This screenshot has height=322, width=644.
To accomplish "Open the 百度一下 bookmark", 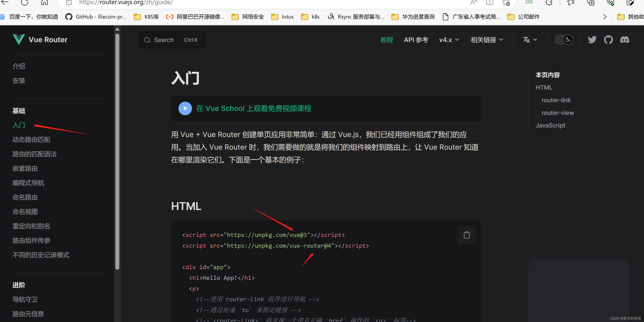I will pyautogui.click(x=29, y=17).
